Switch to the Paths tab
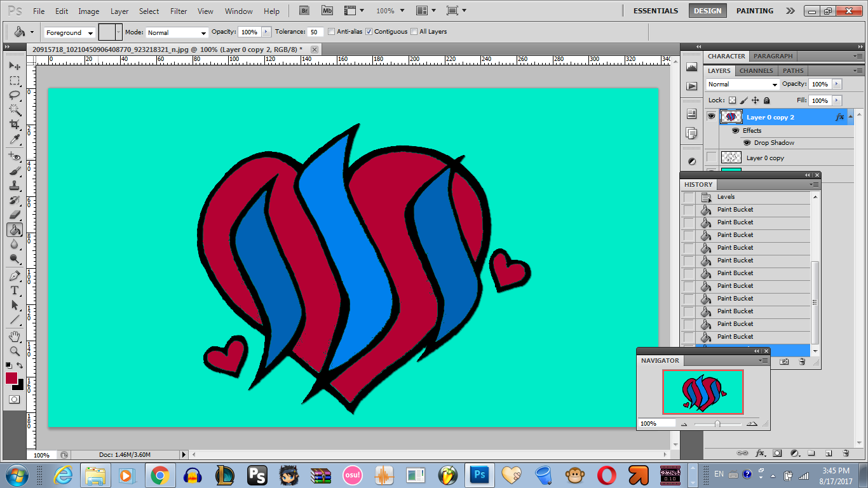 click(x=793, y=71)
